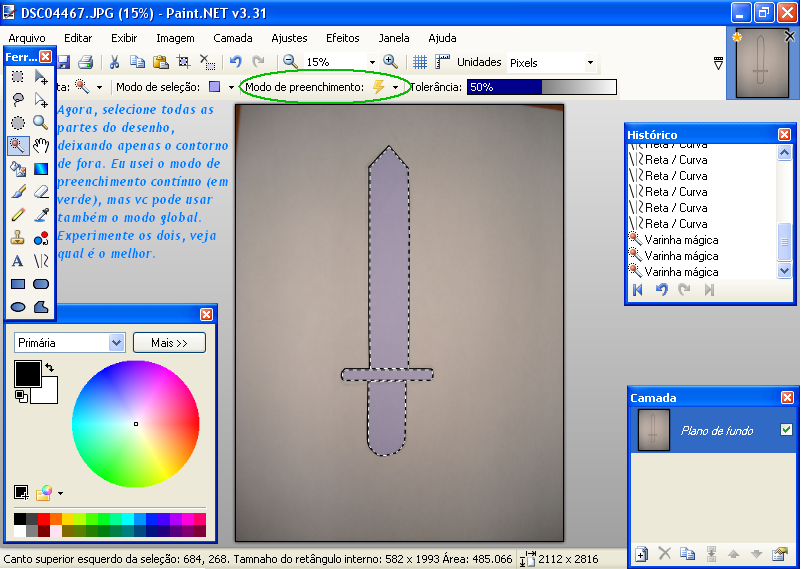Activate the Clone Stamp tool

18,238
